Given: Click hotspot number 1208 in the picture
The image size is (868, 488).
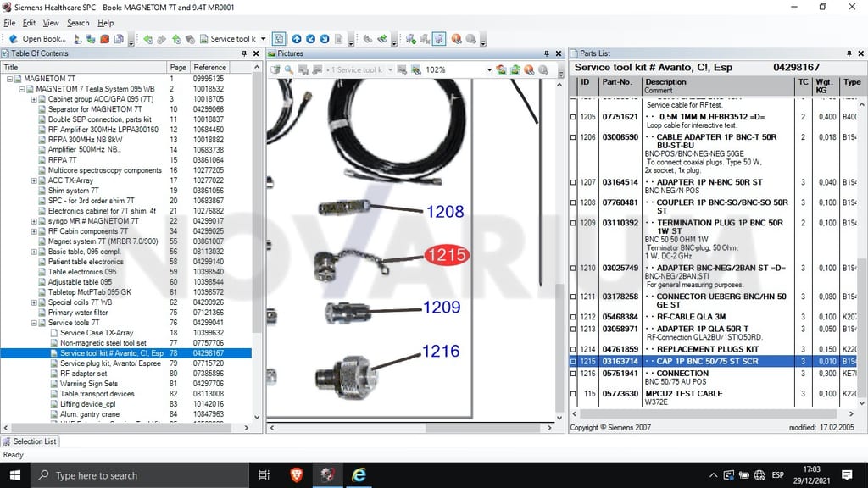Looking at the screenshot, I should pos(445,211).
